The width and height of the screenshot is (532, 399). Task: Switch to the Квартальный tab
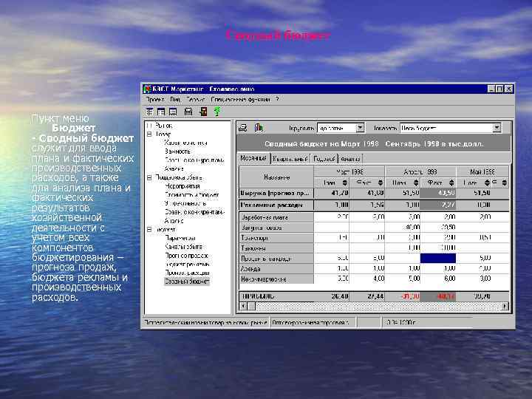point(291,158)
